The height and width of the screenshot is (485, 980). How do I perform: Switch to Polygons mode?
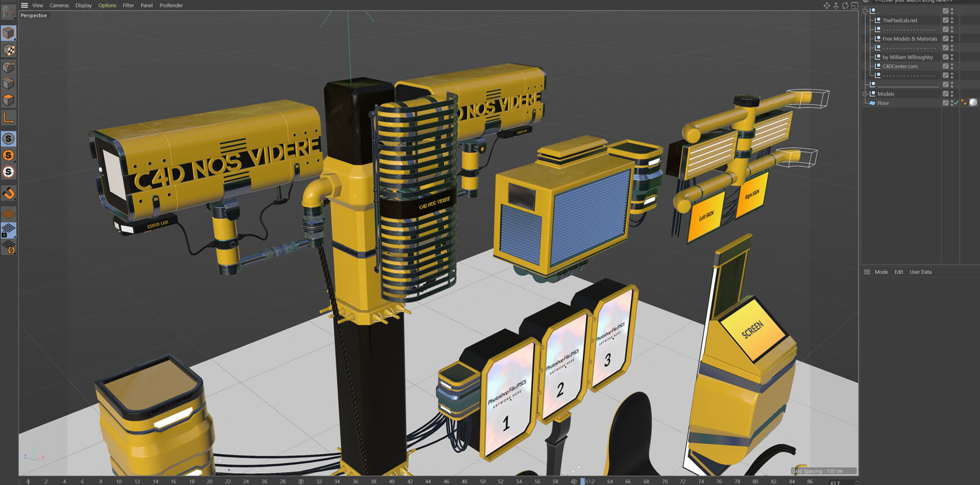[x=8, y=100]
